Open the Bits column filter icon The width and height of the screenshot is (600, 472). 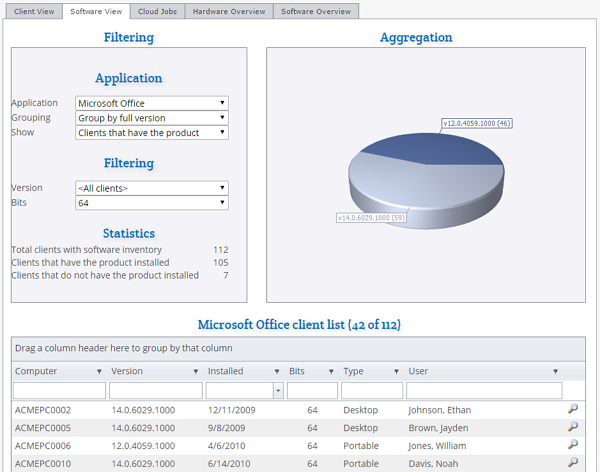(x=331, y=371)
